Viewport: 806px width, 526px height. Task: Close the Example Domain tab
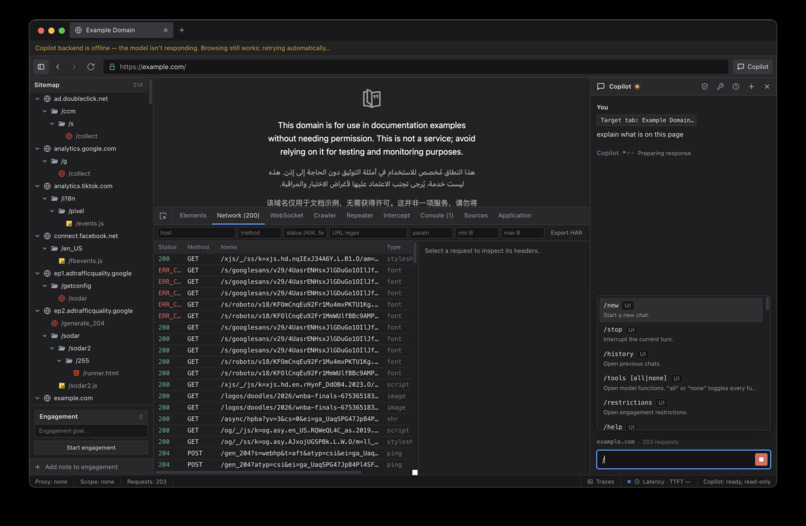coord(166,30)
